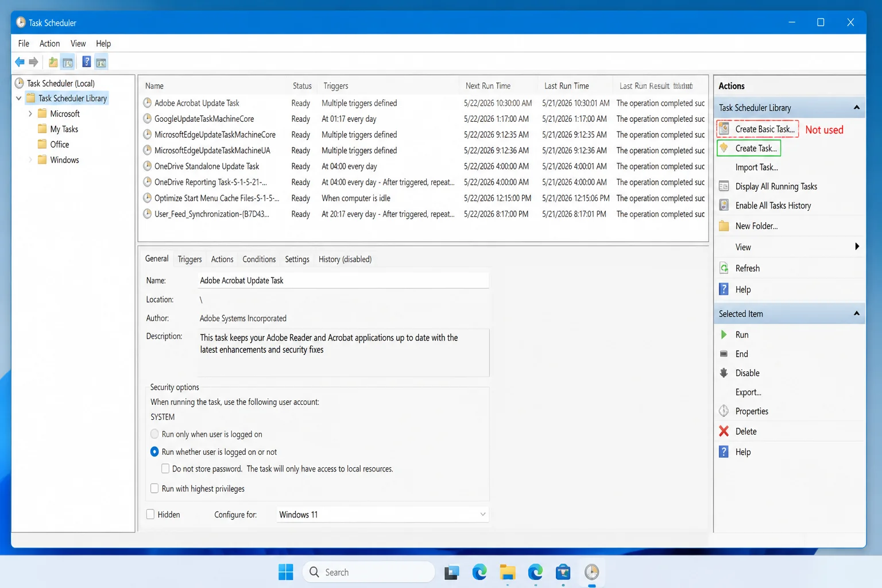The width and height of the screenshot is (882, 588).
Task: Select the OneDrive Standalone Update Task row
Action: [423, 166]
